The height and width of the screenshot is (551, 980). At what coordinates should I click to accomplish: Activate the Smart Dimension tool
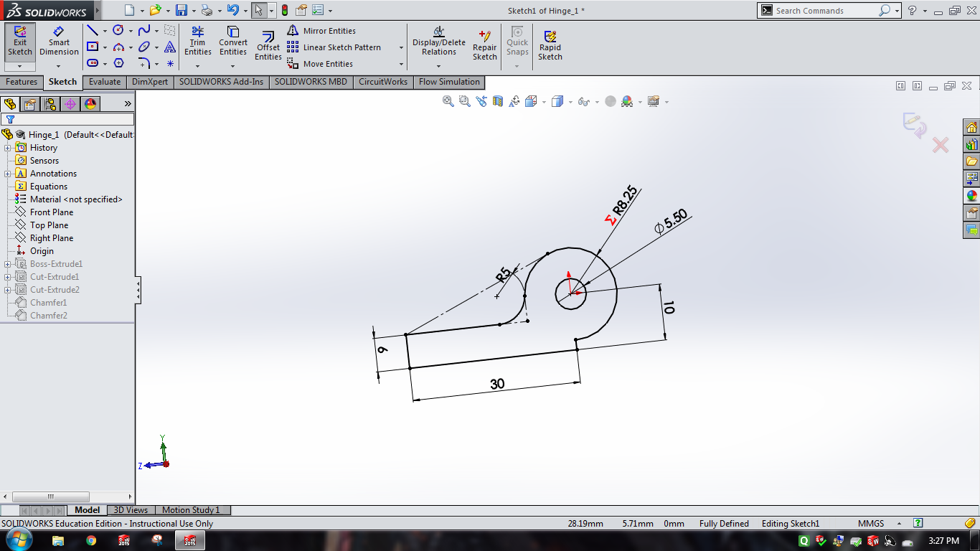[59, 41]
